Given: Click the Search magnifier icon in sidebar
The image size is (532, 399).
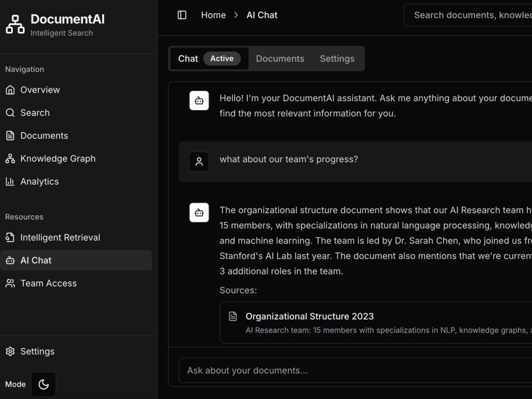Looking at the screenshot, I should click(x=10, y=113).
